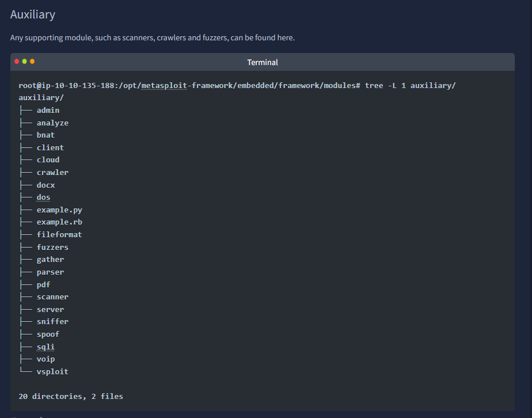Click the example.rb file entry

[59, 222]
